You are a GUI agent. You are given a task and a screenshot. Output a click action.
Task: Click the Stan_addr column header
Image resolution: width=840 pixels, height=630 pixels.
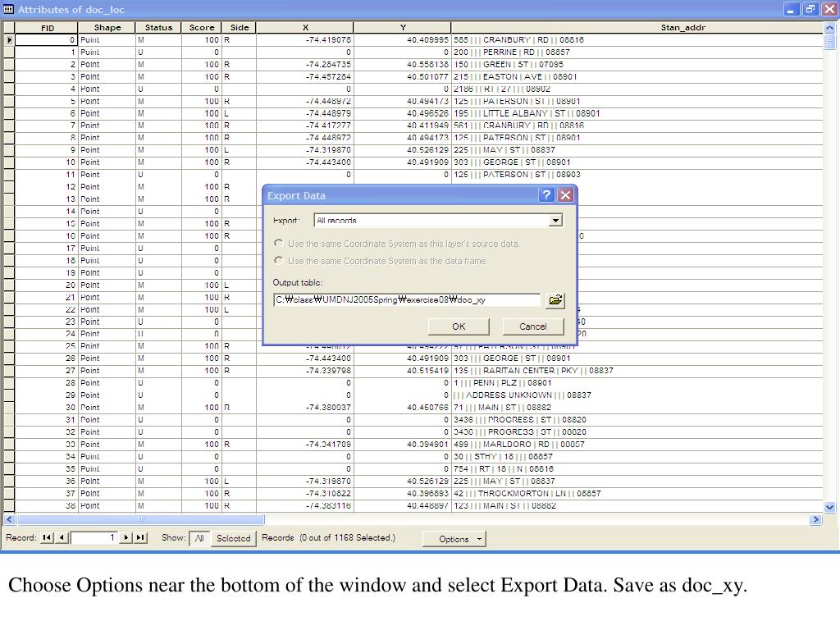(637, 27)
